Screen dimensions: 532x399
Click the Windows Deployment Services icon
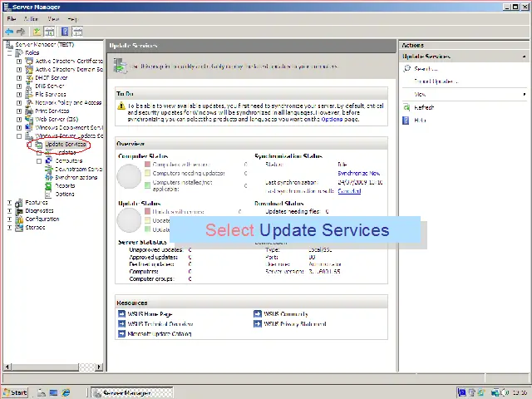(30, 127)
